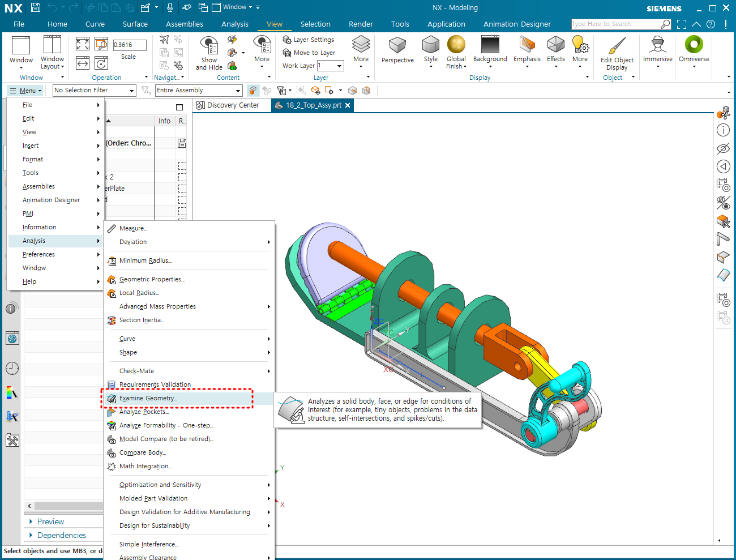736x560 pixels.
Task: Click the search magnifier icon
Action: point(665,24)
